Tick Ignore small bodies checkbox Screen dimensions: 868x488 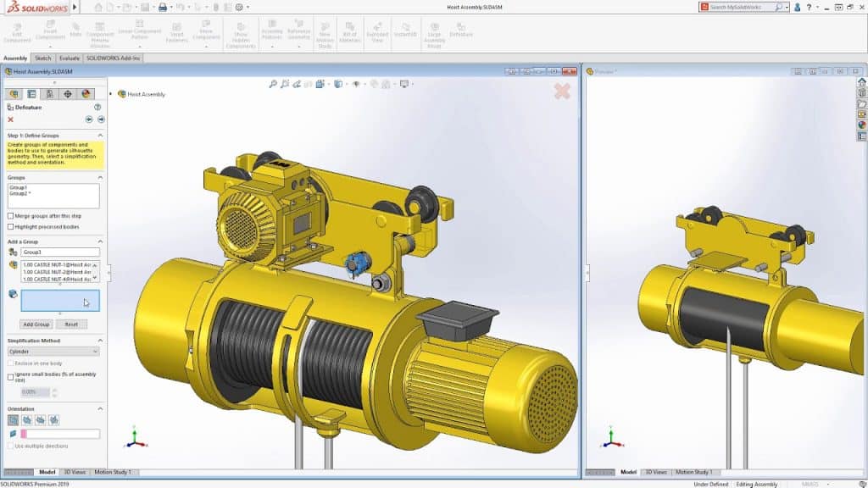(x=10, y=376)
